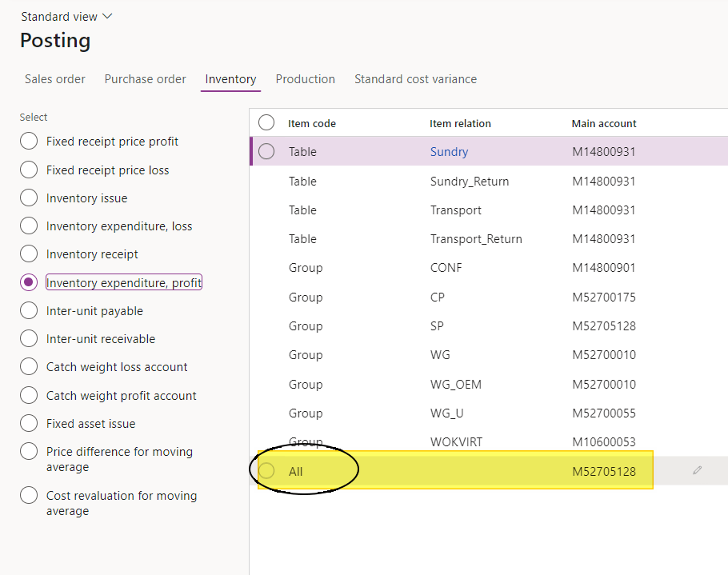The width and height of the screenshot is (728, 575).
Task: Select Cost revaluation for moving average
Action: (29, 496)
